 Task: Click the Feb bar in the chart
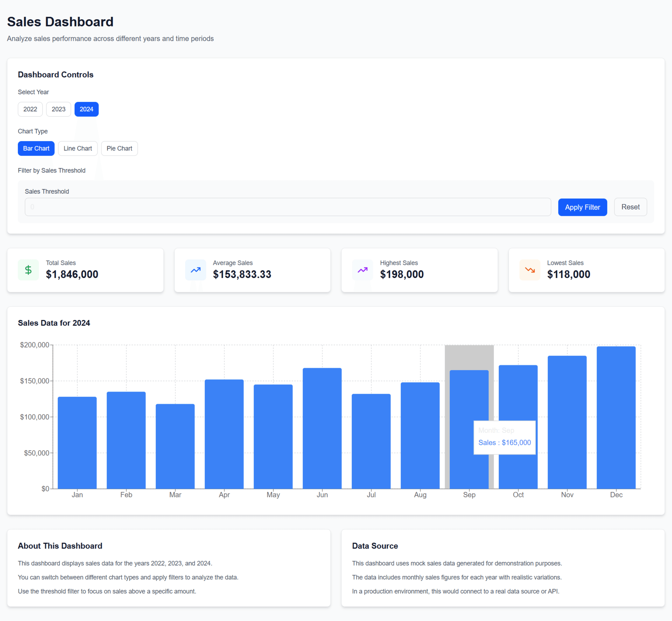(x=126, y=440)
